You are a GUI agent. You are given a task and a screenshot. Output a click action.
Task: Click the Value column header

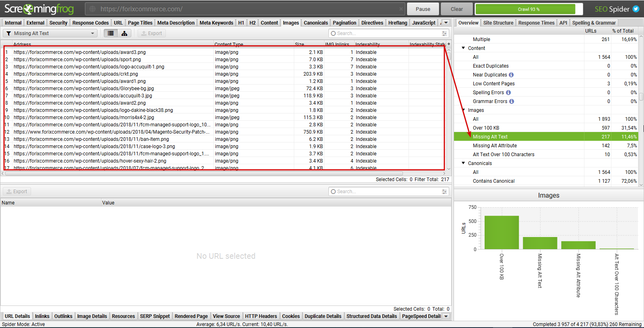[x=276, y=203]
